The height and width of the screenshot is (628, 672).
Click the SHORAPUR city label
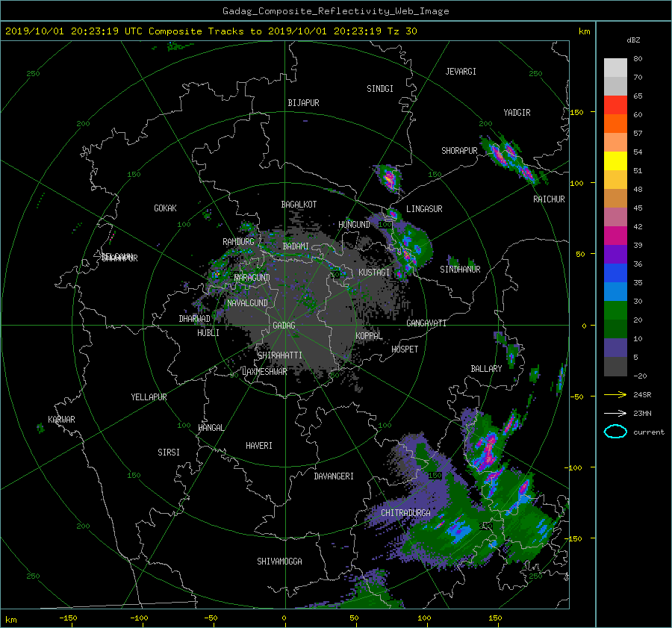point(459,151)
